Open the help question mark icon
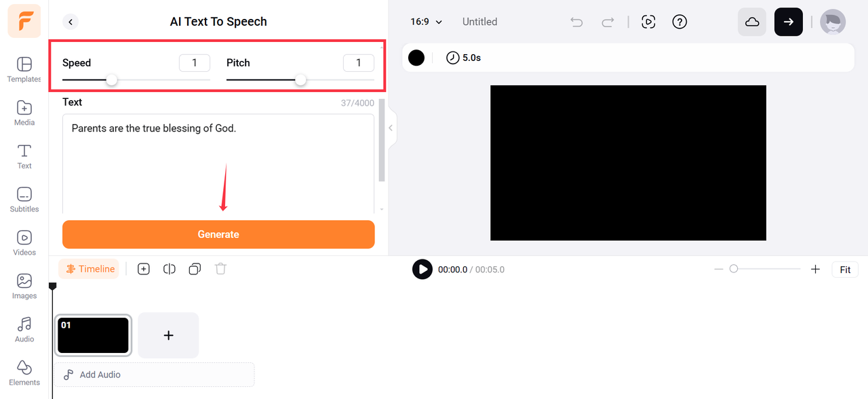Screen dimensions: 868x399 pos(679,22)
